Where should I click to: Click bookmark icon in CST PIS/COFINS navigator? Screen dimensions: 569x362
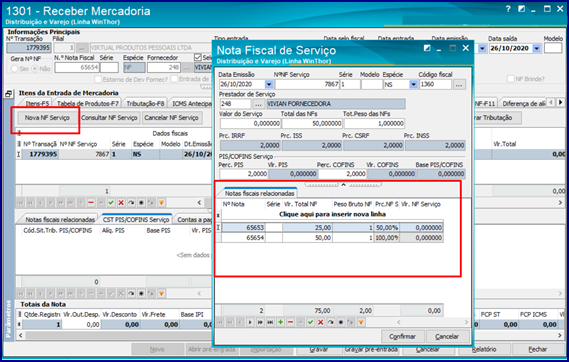coord(142,293)
